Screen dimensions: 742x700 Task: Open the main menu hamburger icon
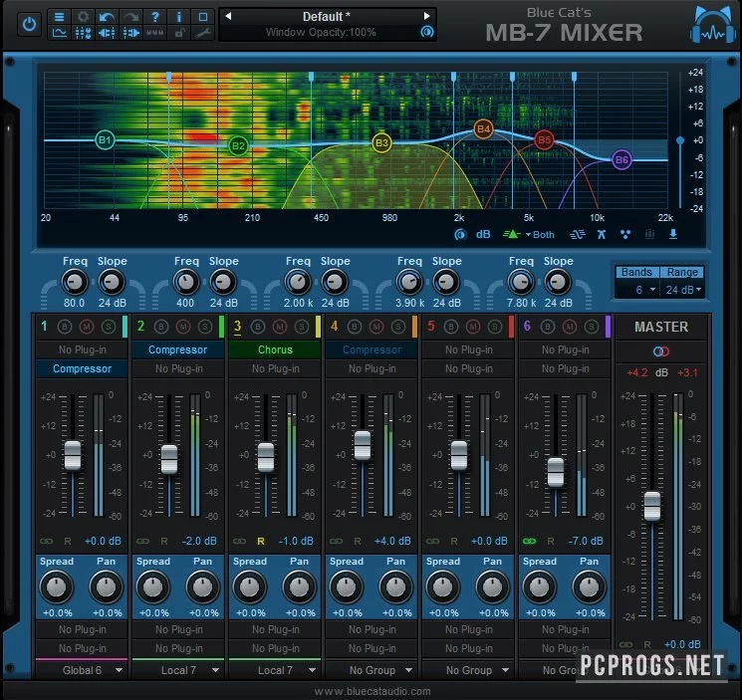[59, 17]
